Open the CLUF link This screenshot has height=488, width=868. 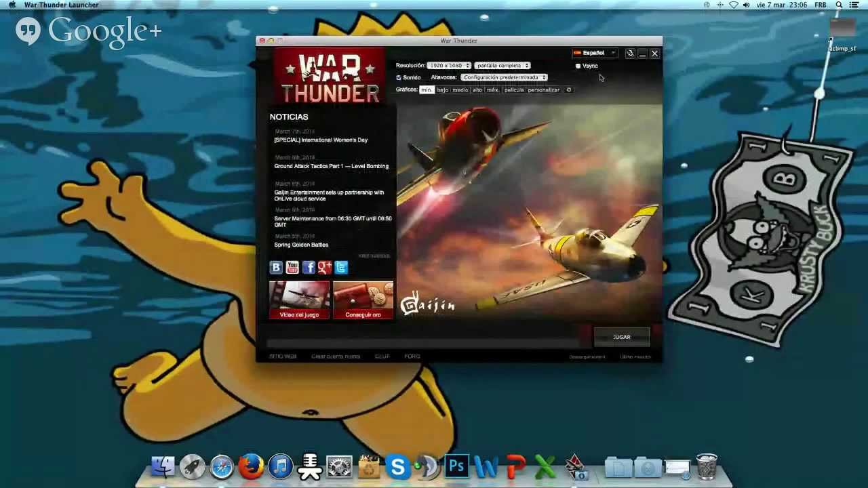coord(382,356)
